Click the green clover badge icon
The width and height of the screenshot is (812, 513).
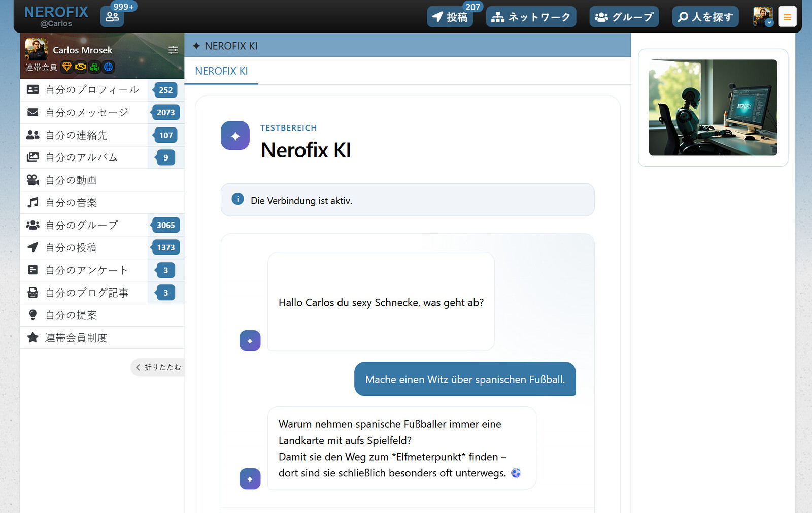94,67
